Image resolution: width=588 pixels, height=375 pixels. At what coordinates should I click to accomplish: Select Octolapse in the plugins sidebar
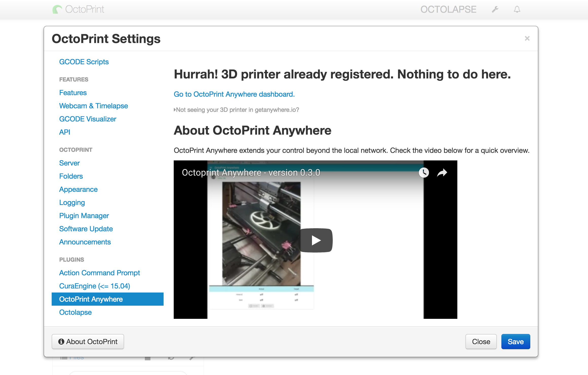point(75,312)
